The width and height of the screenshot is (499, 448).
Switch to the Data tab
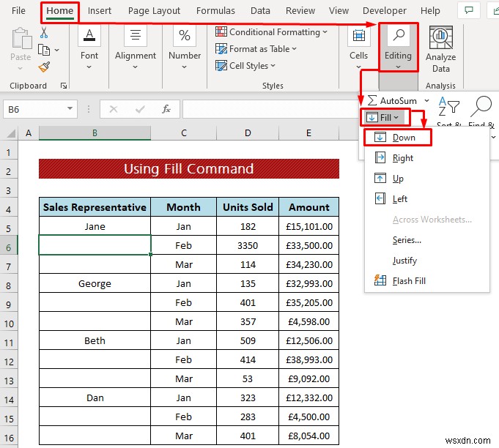click(260, 11)
